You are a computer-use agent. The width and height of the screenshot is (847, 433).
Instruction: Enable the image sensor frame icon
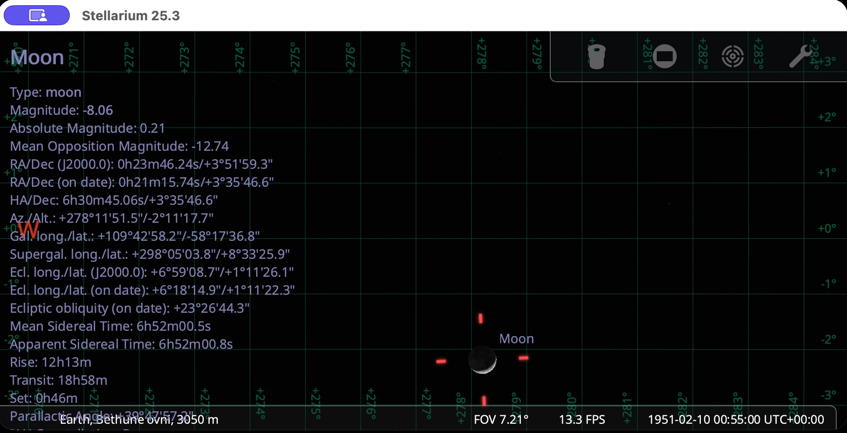[664, 56]
